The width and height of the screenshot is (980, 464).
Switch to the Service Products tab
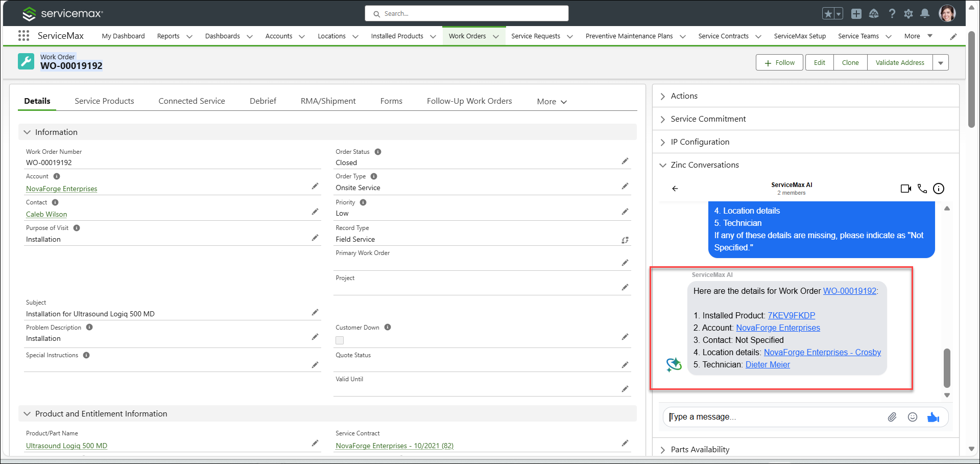(x=104, y=101)
